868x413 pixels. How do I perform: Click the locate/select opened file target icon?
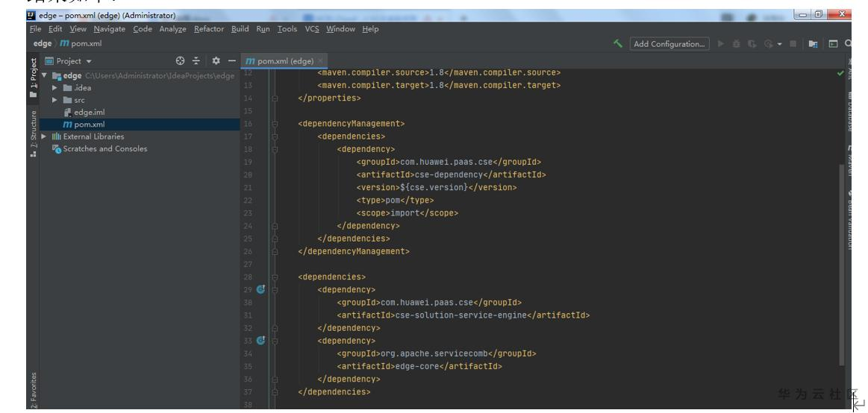tap(180, 60)
